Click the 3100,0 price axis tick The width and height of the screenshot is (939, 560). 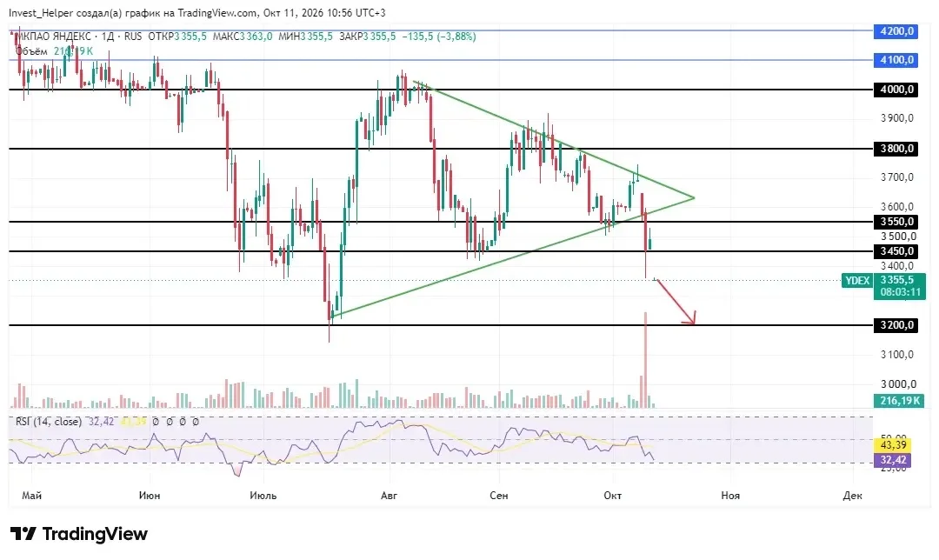pos(897,355)
